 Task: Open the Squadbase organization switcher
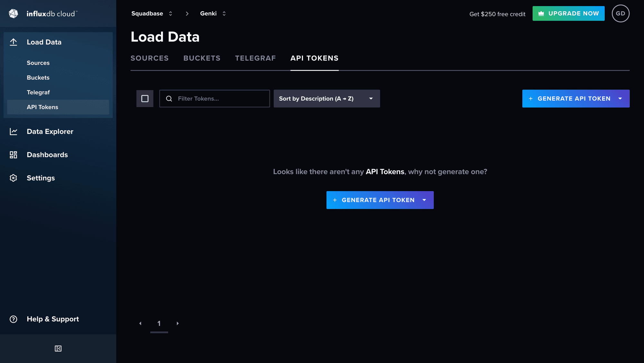(152, 14)
